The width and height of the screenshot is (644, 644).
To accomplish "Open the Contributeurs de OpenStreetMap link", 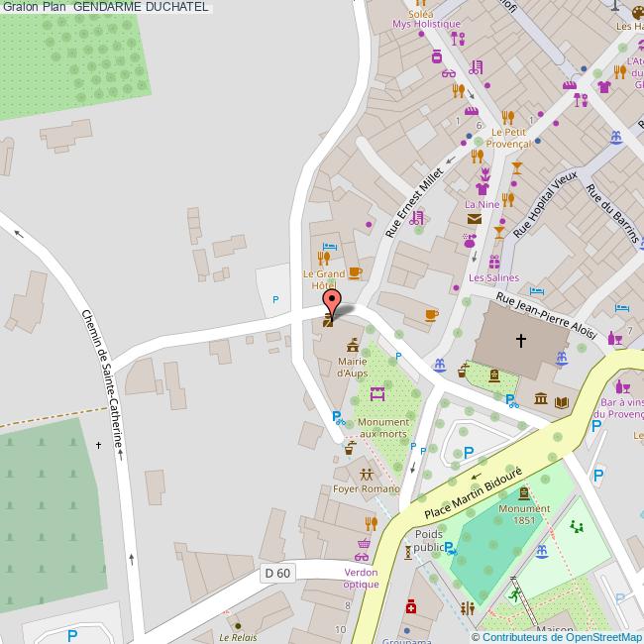I will 556,637.
